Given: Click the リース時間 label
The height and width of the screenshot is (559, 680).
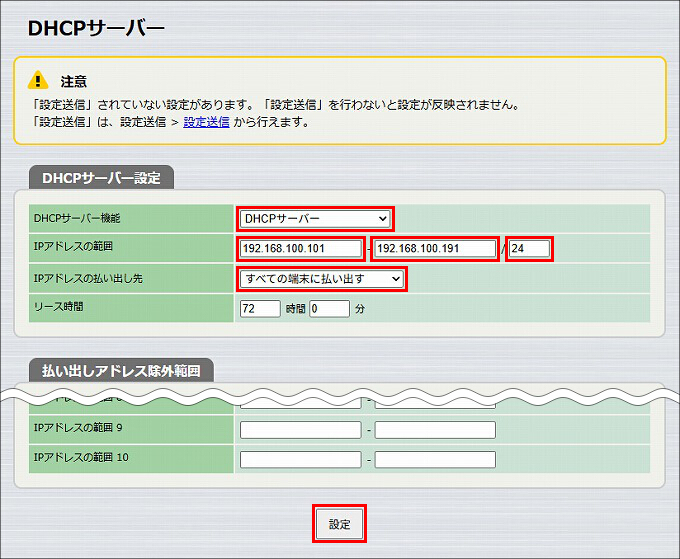Looking at the screenshot, I should point(59,307).
